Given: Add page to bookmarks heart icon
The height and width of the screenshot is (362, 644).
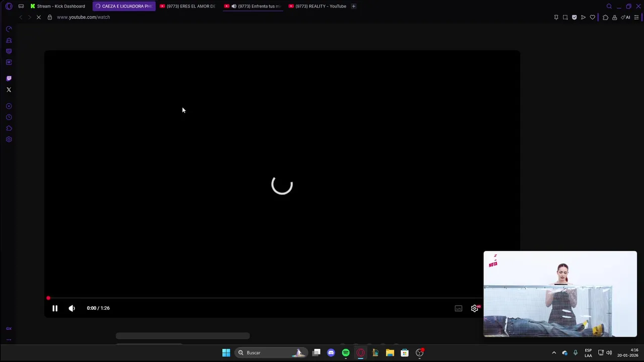Looking at the screenshot, I should tap(592, 17).
